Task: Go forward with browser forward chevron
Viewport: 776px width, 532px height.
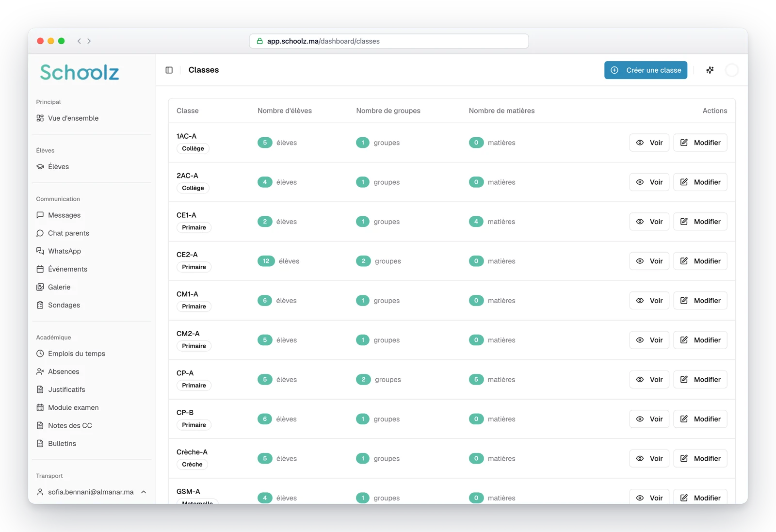Action: [x=89, y=41]
